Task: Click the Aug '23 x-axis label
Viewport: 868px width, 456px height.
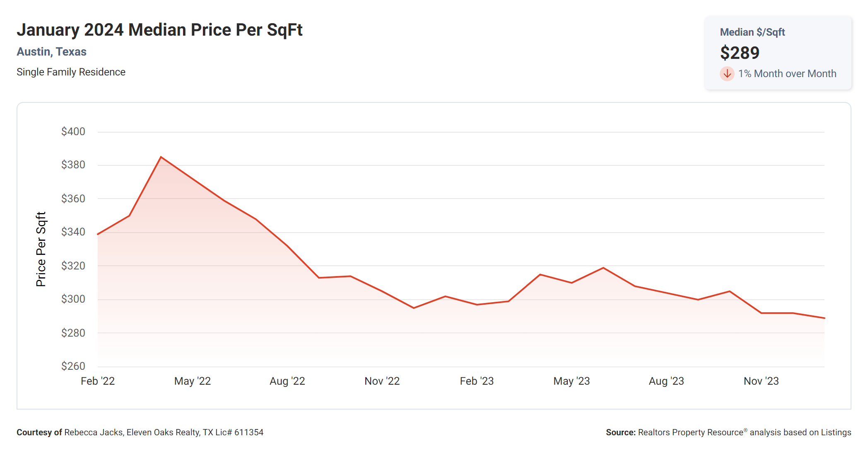Action: point(666,381)
